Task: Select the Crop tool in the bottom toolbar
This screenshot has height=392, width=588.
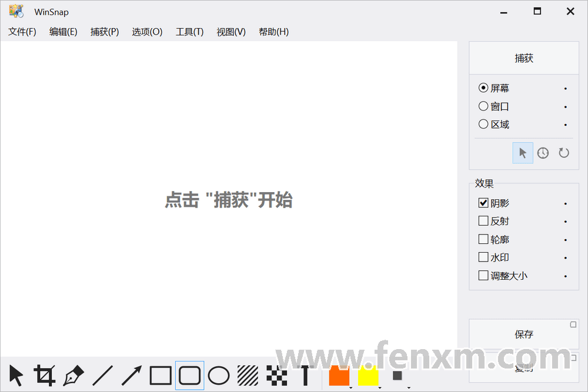Action: coord(45,375)
